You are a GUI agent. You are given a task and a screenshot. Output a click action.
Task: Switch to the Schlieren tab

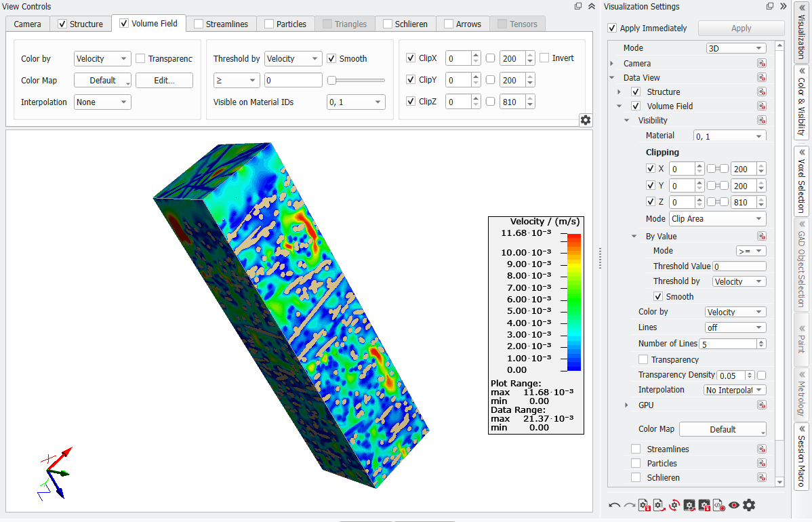[x=405, y=24]
